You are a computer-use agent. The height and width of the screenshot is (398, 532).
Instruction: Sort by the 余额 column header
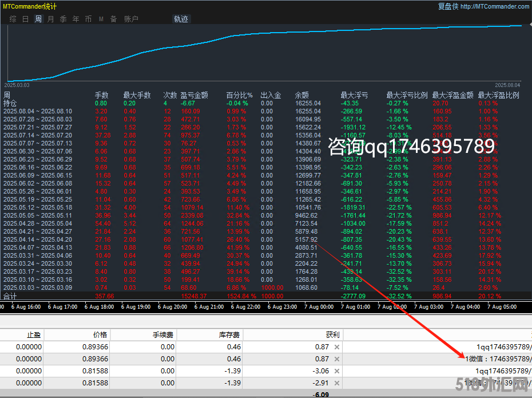(x=301, y=95)
